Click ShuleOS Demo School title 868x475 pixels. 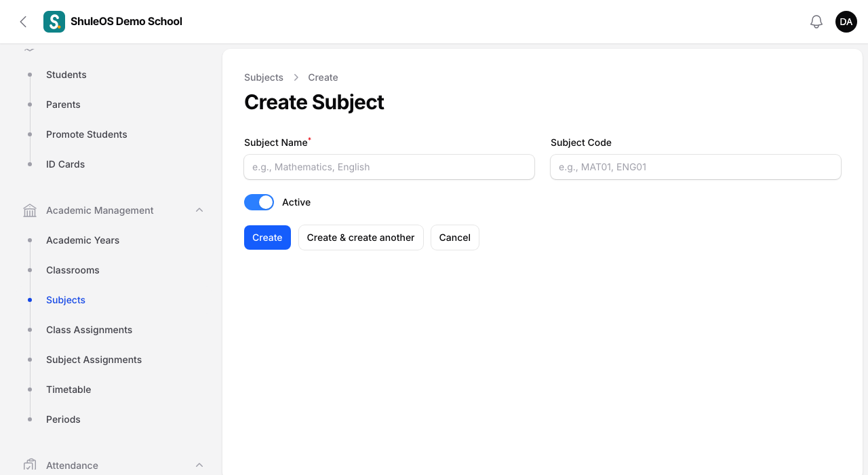click(126, 22)
